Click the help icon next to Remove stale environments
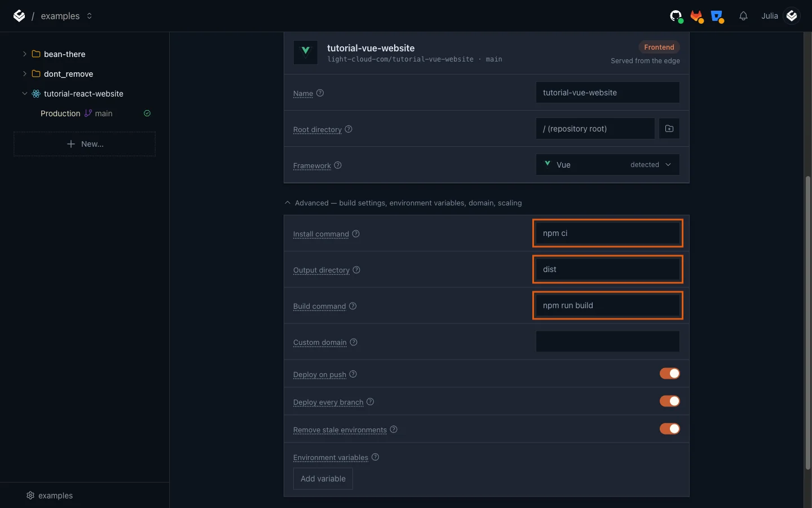The image size is (812, 508). (x=394, y=430)
